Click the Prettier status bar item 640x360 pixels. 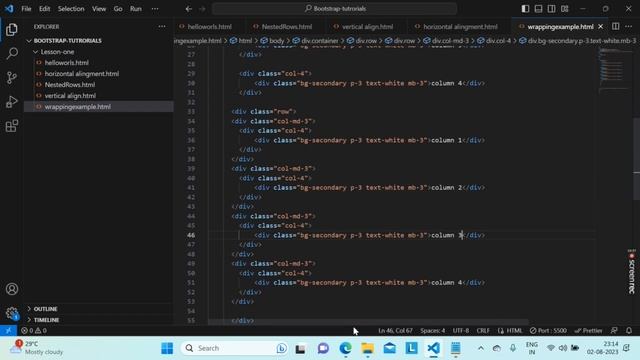588,331
